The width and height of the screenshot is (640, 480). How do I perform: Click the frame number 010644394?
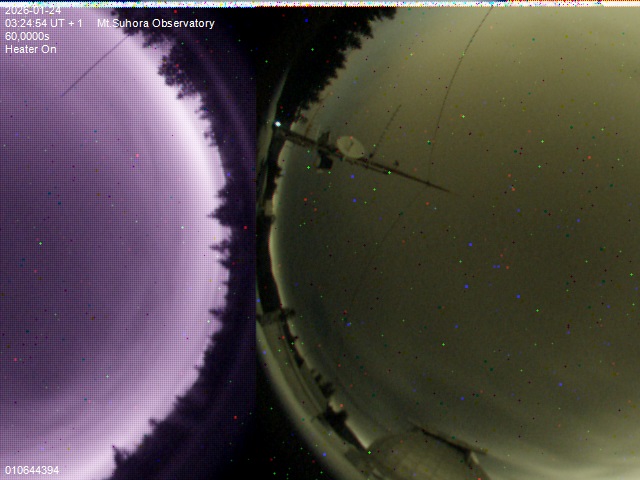point(32,470)
